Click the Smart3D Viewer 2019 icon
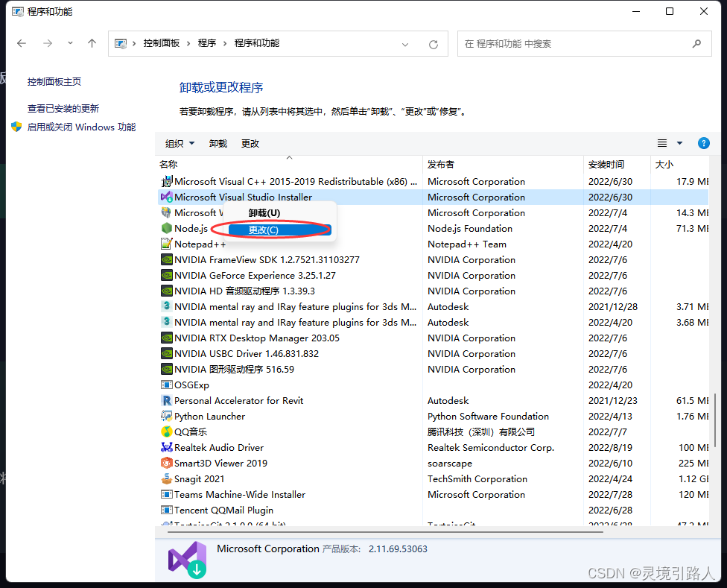The image size is (727, 588). point(166,463)
